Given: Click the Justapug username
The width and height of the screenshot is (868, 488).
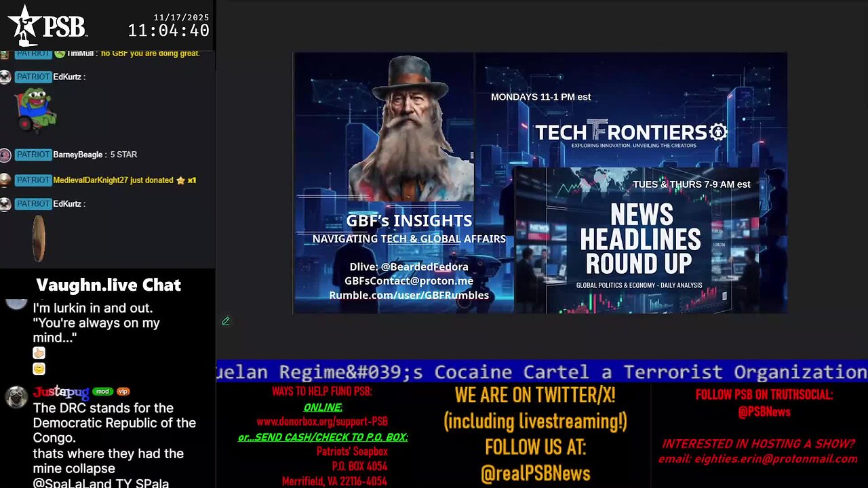Looking at the screenshot, I should pos(61,392).
